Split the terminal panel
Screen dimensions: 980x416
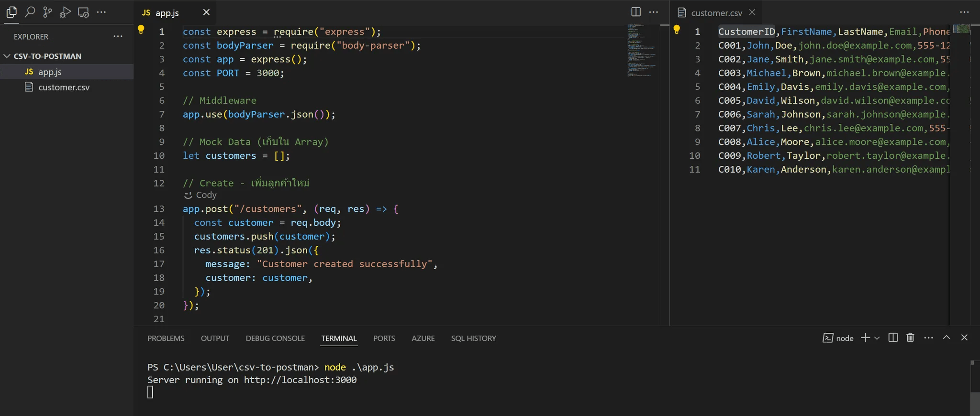(x=893, y=338)
